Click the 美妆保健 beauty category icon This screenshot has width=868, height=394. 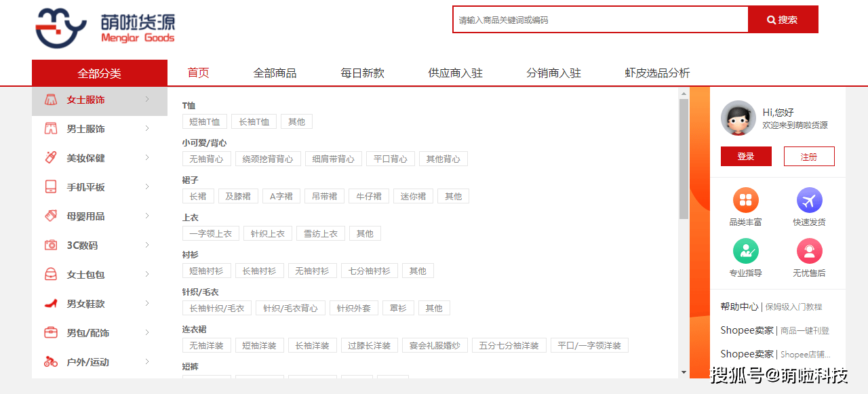tap(51, 158)
